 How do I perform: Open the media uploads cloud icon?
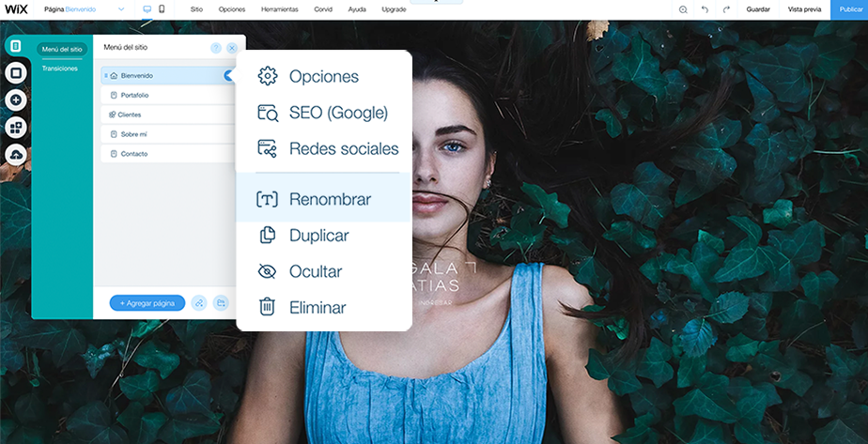15,155
